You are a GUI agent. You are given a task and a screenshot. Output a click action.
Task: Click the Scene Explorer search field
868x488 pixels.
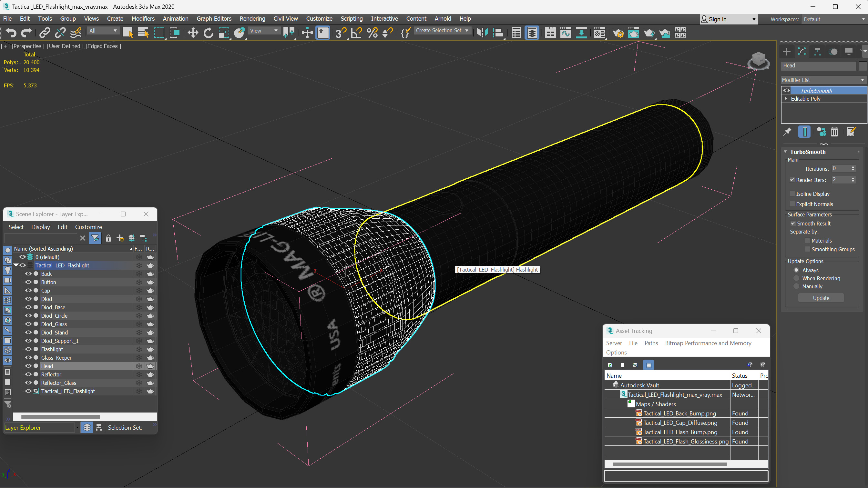(x=41, y=238)
